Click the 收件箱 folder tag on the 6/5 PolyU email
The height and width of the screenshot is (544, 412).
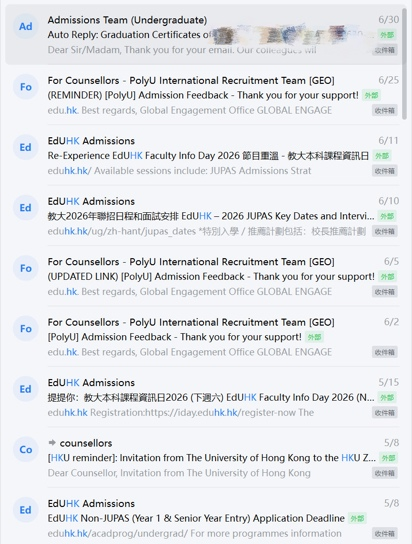pyautogui.click(x=385, y=292)
